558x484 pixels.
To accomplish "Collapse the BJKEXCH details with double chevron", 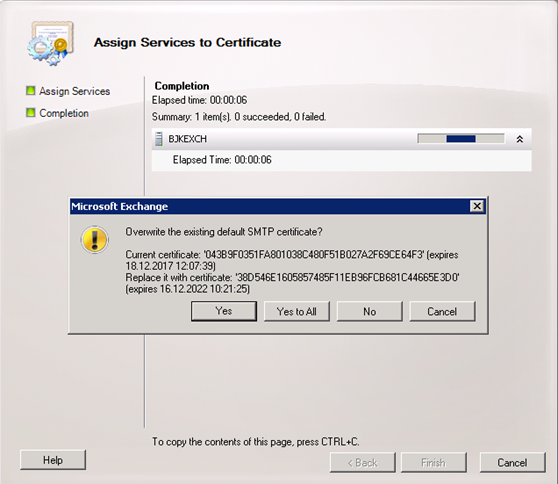I will point(520,139).
